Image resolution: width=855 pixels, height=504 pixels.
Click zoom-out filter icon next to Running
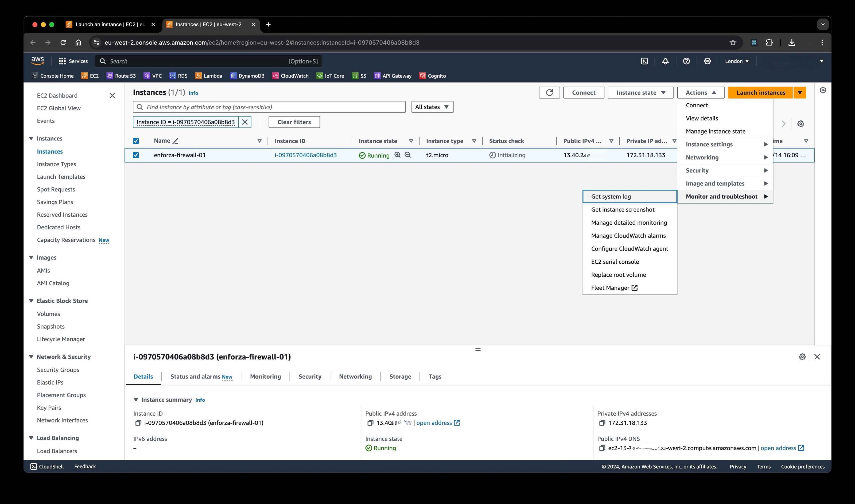(x=408, y=155)
